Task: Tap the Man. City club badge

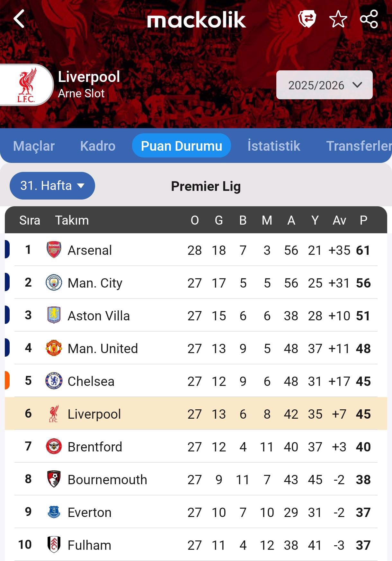Action: coord(54,282)
